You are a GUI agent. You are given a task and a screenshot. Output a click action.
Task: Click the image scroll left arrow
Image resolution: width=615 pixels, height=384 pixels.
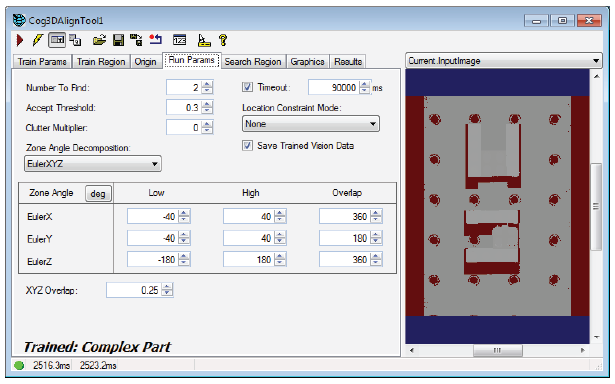coord(411,350)
